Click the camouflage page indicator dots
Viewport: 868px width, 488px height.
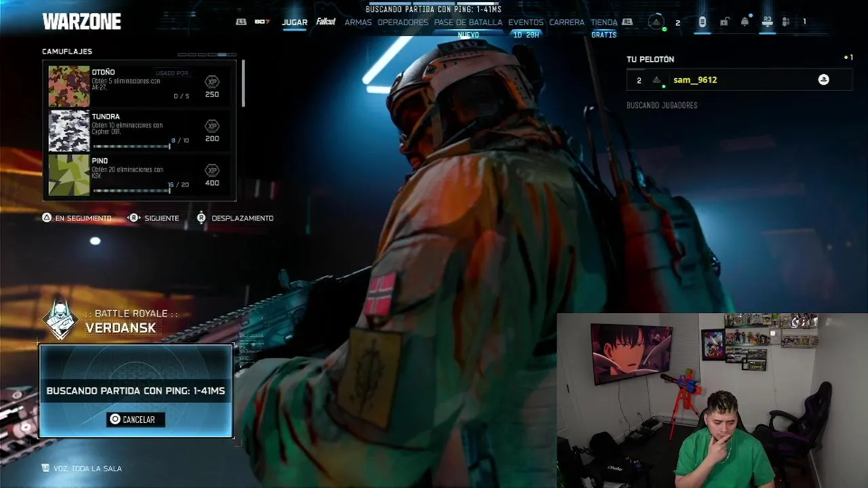tap(207, 54)
